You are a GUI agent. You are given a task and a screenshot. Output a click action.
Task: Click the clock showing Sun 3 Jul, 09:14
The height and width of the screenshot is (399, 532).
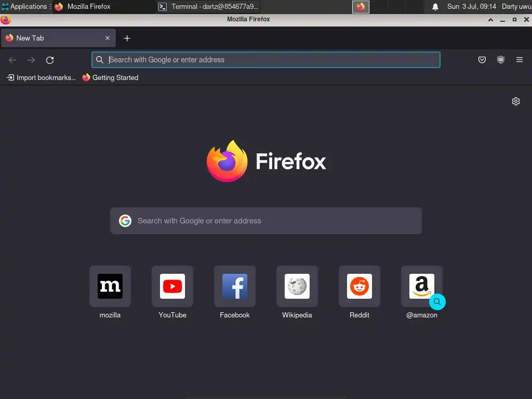(x=472, y=6)
